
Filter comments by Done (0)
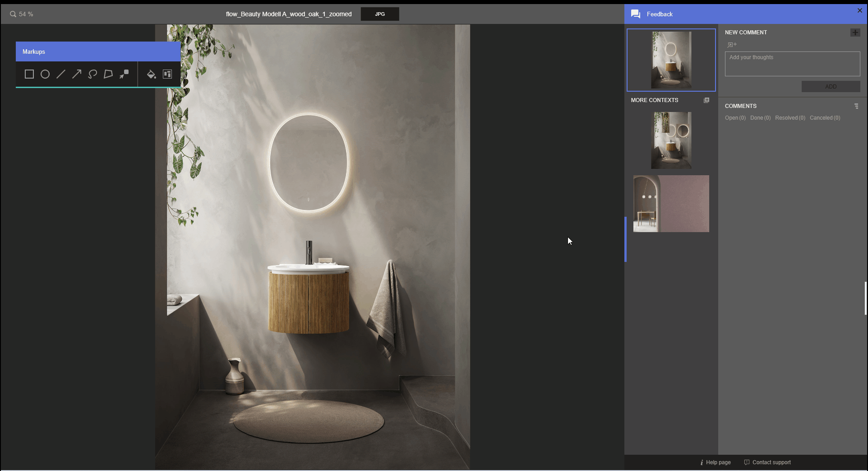(761, 118)
